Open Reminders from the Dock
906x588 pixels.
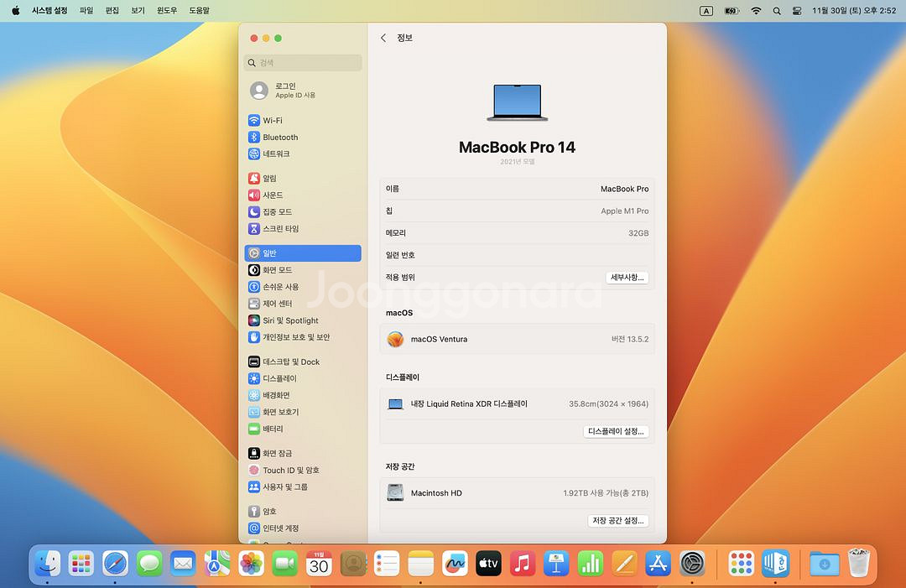pos(387,563)
